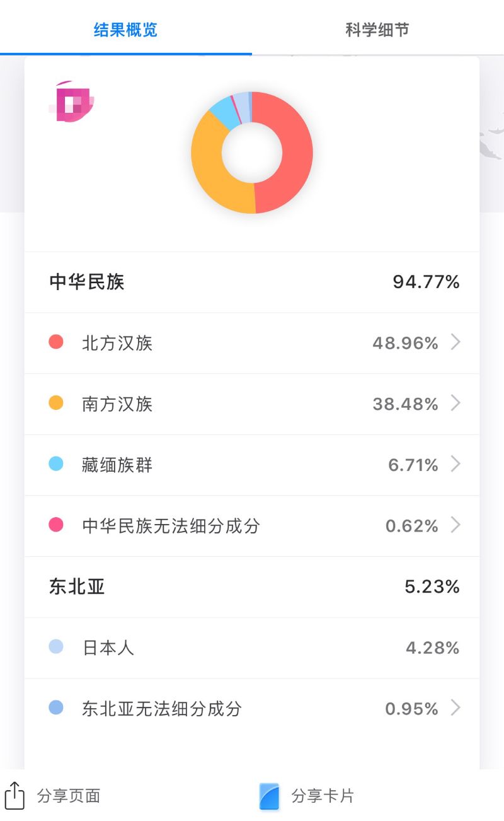Tap the blue share card icon

coord(269,796)
